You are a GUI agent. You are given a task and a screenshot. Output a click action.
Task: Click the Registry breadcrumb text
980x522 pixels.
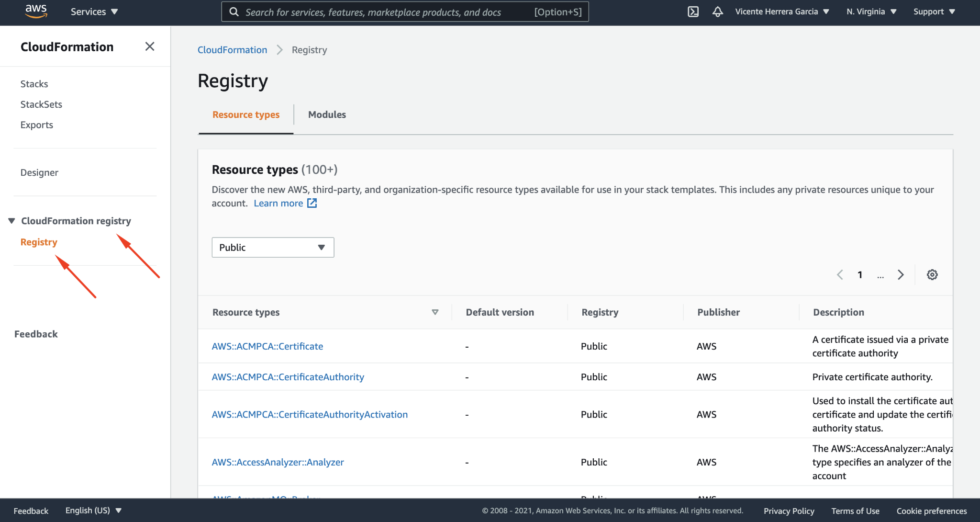[x=309, y=50]
